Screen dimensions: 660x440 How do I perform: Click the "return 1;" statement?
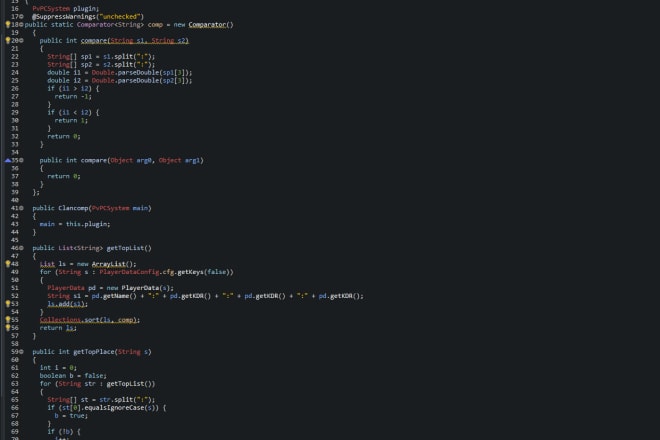pyautogui.click(x=71, y=120)
